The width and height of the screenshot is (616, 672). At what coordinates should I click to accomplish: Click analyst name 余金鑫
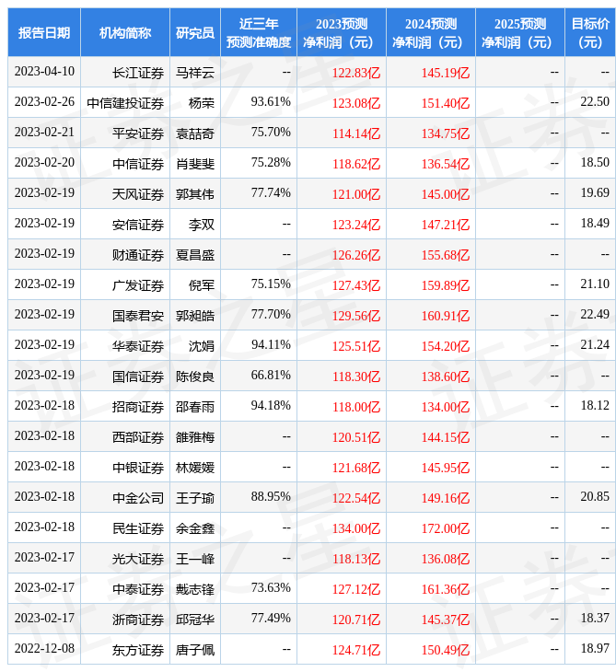(x=195, y=529)
